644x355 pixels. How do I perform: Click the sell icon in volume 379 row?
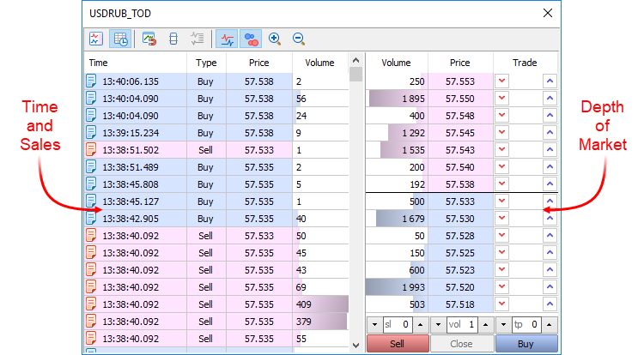91,321
